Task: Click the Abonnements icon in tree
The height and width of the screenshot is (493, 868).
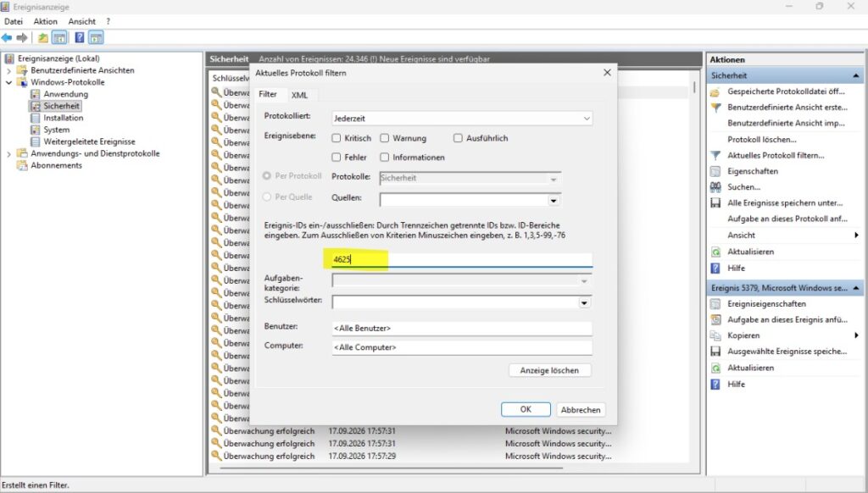Action: [x=22, y=165]
